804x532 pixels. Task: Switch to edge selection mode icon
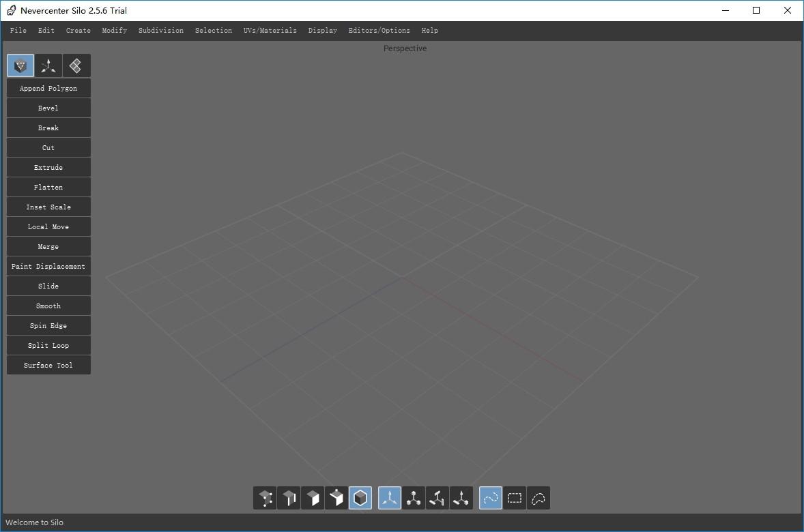click(x=289, y=498)
